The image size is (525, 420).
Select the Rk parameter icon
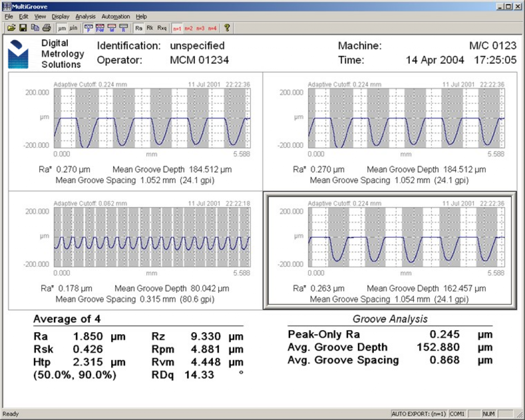tap(150, 28)
